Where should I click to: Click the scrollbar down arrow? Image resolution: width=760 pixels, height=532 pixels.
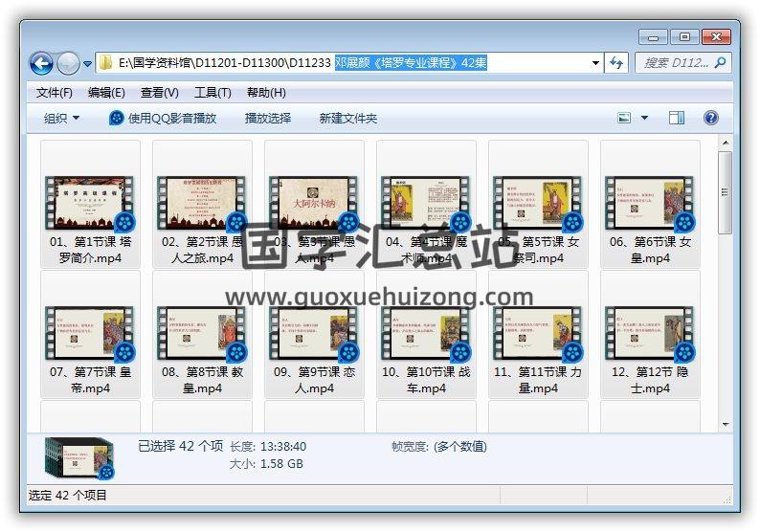726,425
